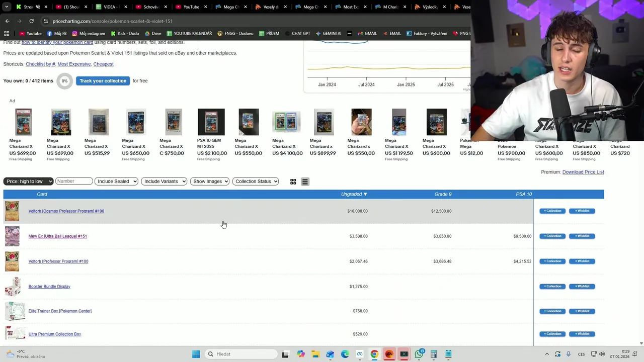This screenshot has height=362, width=644.
Task: Open GMAIL bookmark
Action: click(367, 33)
